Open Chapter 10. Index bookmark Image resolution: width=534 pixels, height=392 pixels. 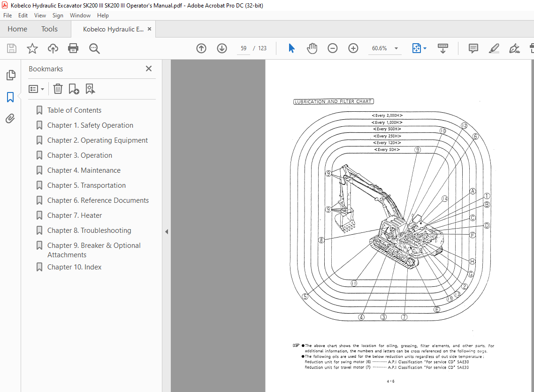point(74,267)
